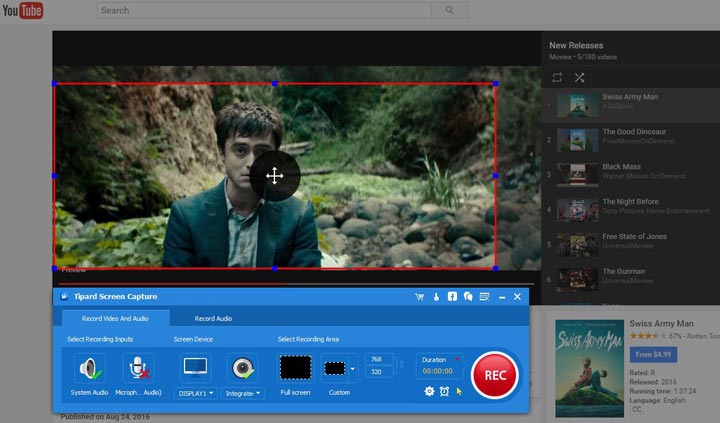Open Black Mass playlist entry
The height and width of the screenshot is (423, 720).
coord(630,175)
